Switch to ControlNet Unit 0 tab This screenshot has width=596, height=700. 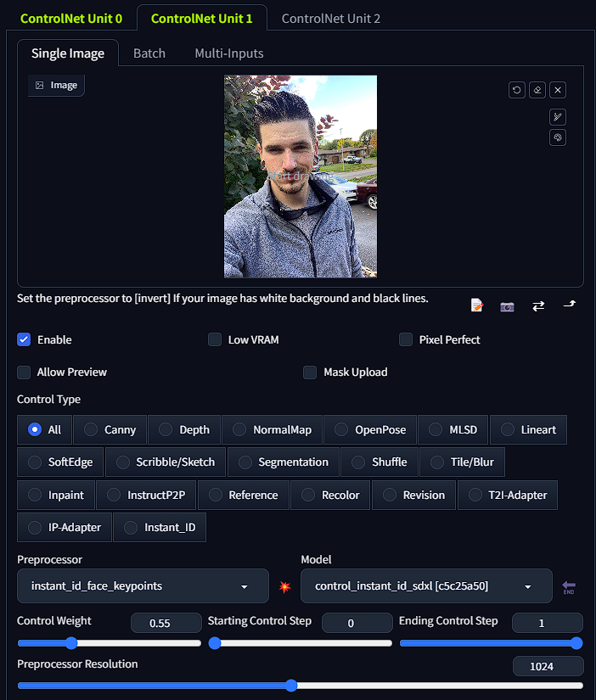[71, 19]
